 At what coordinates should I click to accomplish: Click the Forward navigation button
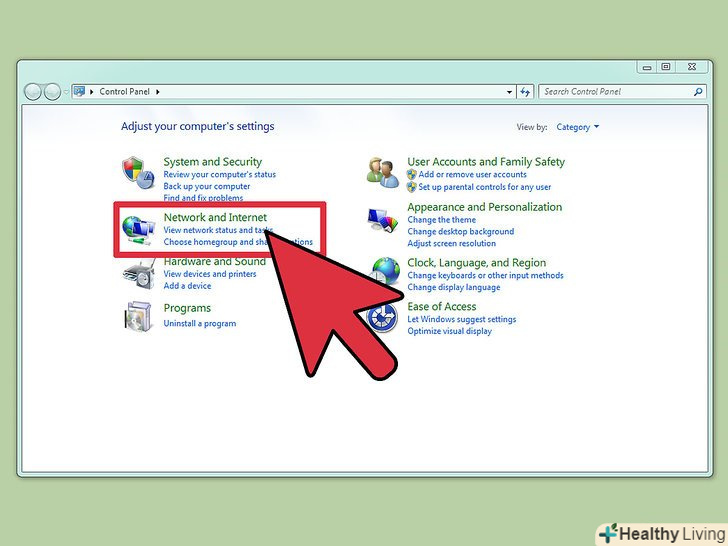pyautogui.click(x=52, y=92)
